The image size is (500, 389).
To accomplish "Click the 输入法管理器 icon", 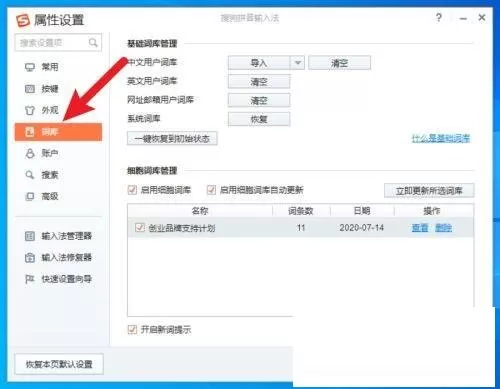I will [30, 236].
